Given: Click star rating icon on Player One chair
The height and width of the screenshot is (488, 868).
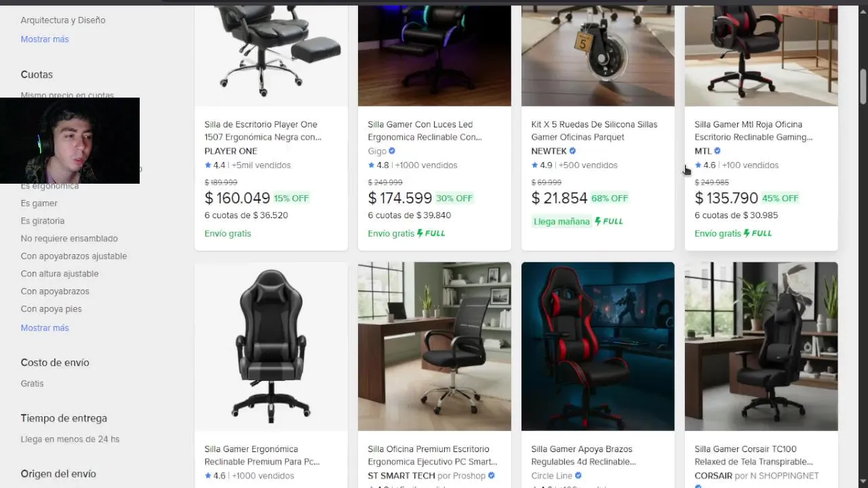Looking at the screenshot, I should [208, 165].
